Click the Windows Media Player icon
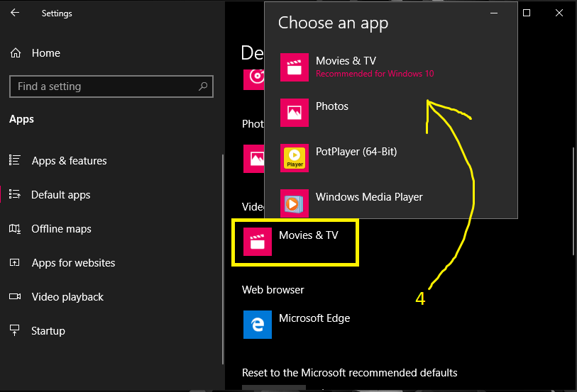This screenshot has width=577, height=392. pos(295,203)
